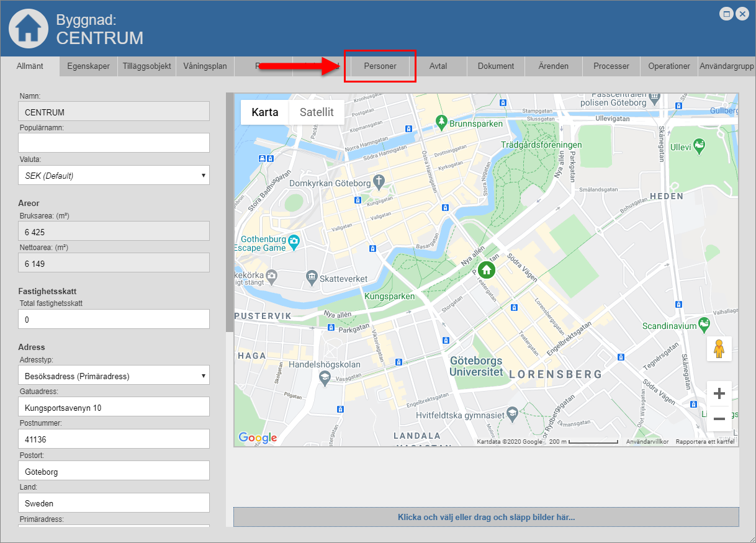756x543 pixels.
Task: Open the Valuta currency dropdown
Action: tap(114, 176)
